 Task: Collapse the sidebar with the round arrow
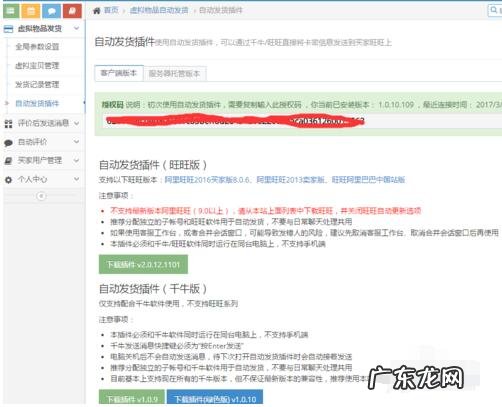click(x=41, y=196)
